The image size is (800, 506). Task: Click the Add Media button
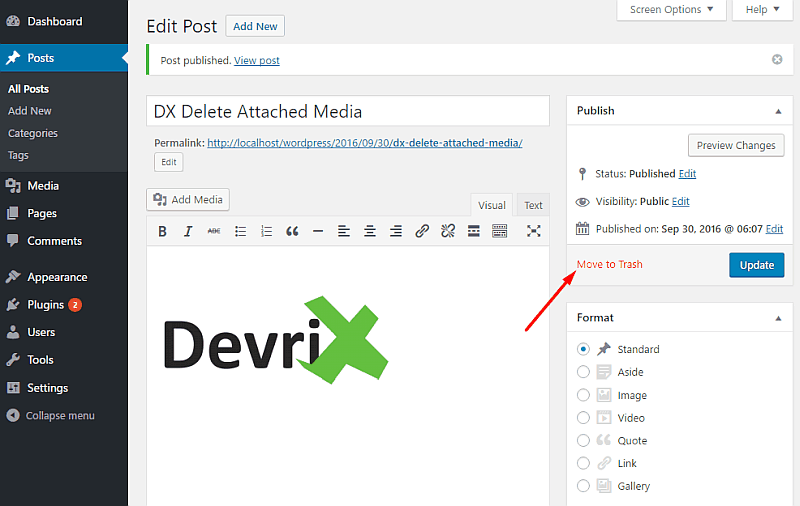click(188, 200)
